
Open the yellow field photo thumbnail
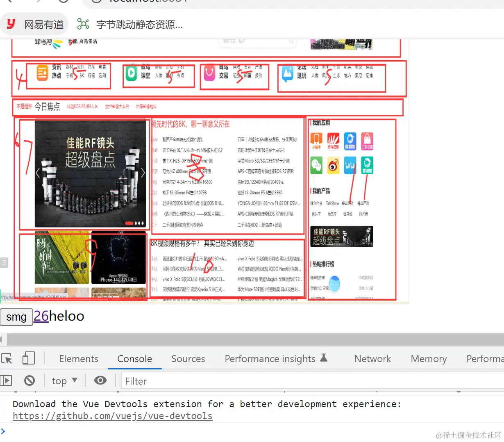click(62, 257)
